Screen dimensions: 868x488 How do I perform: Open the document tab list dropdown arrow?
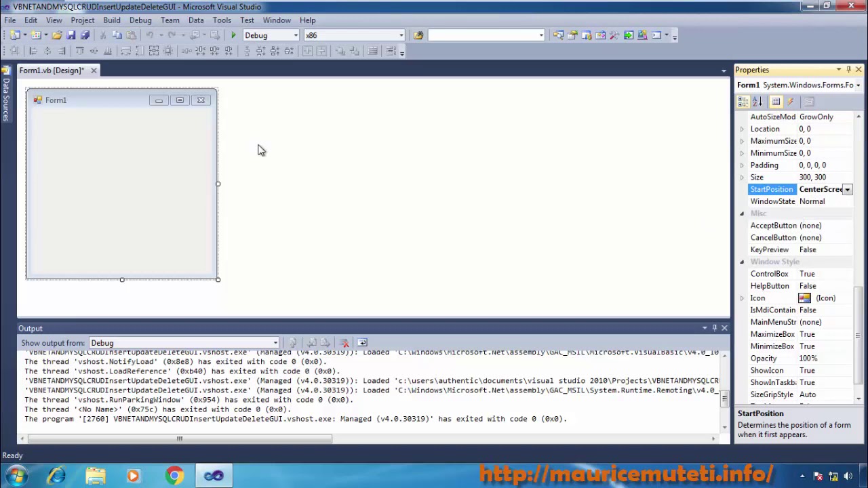point(724,70)
